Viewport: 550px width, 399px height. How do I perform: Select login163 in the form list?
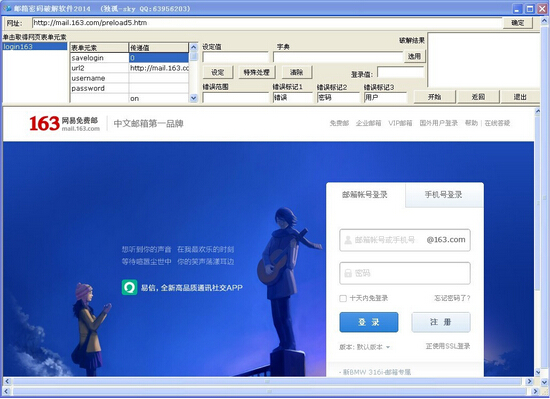point(34,46)
